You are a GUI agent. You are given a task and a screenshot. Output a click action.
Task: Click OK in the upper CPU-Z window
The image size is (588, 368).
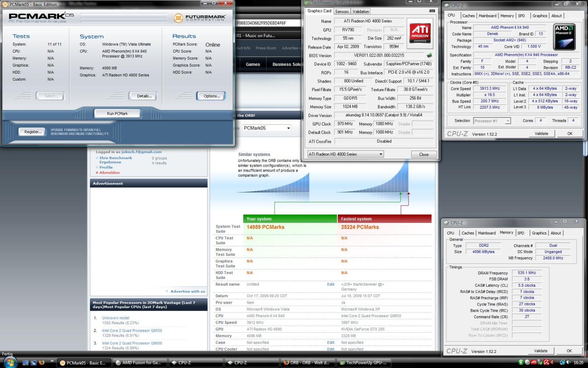pyautogui.click(x=570, y=134)
